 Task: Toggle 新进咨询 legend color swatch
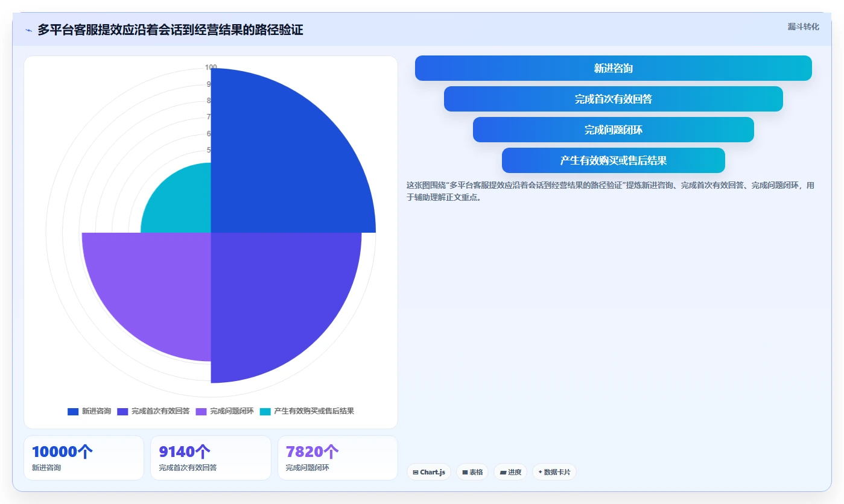click(x=73, y=412)
